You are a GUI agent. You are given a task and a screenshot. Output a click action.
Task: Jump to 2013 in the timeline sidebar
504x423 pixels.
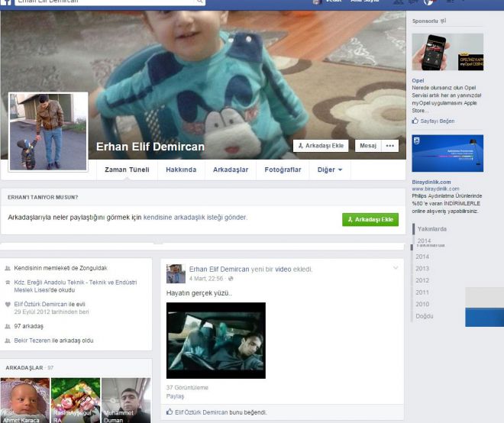[x=422, y=269]
